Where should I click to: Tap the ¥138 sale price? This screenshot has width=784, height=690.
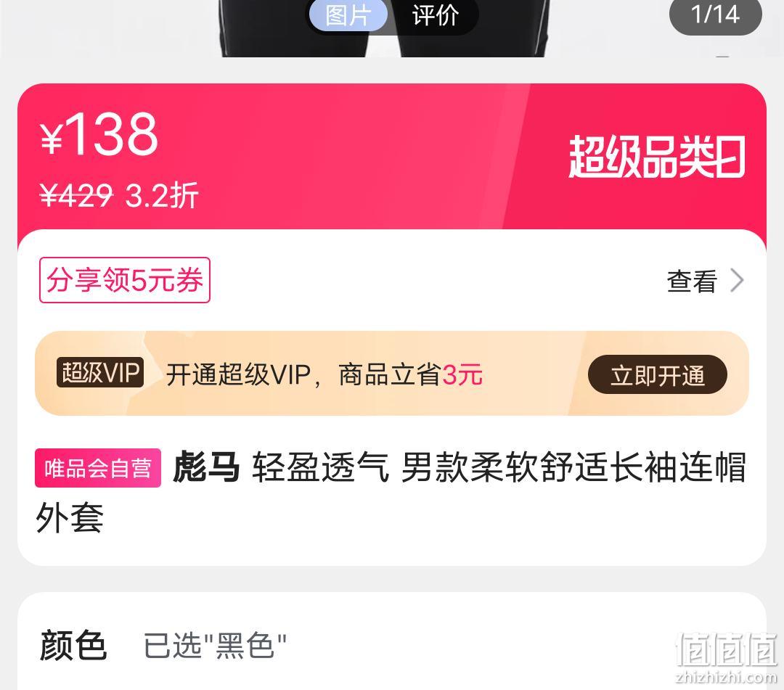tap(99, 134)
